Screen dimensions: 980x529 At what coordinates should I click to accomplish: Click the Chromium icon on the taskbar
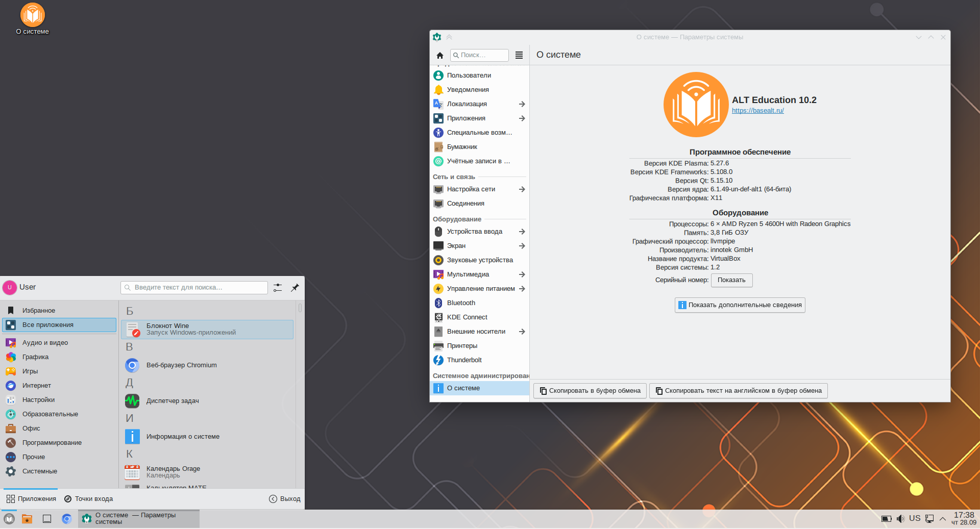pyautogui.click(x=67, y=519)
